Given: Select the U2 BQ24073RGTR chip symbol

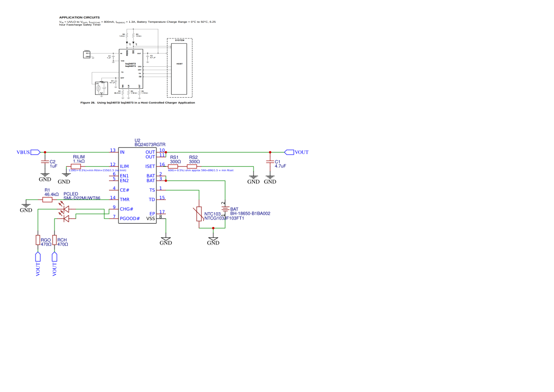Looking at the screenshot, I should point(137,185).
